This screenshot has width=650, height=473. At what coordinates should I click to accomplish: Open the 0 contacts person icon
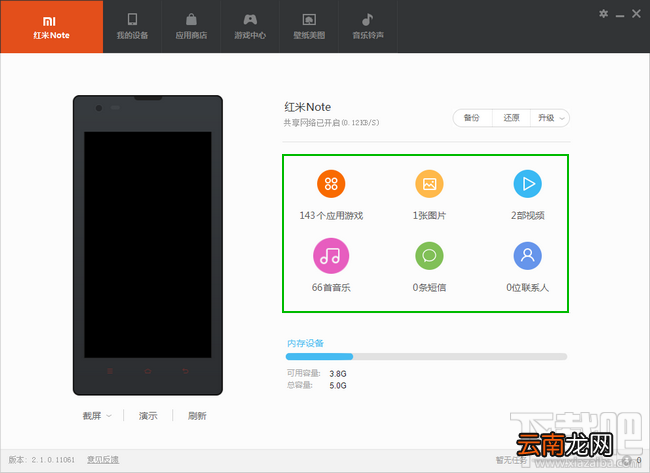coord(527,255)
